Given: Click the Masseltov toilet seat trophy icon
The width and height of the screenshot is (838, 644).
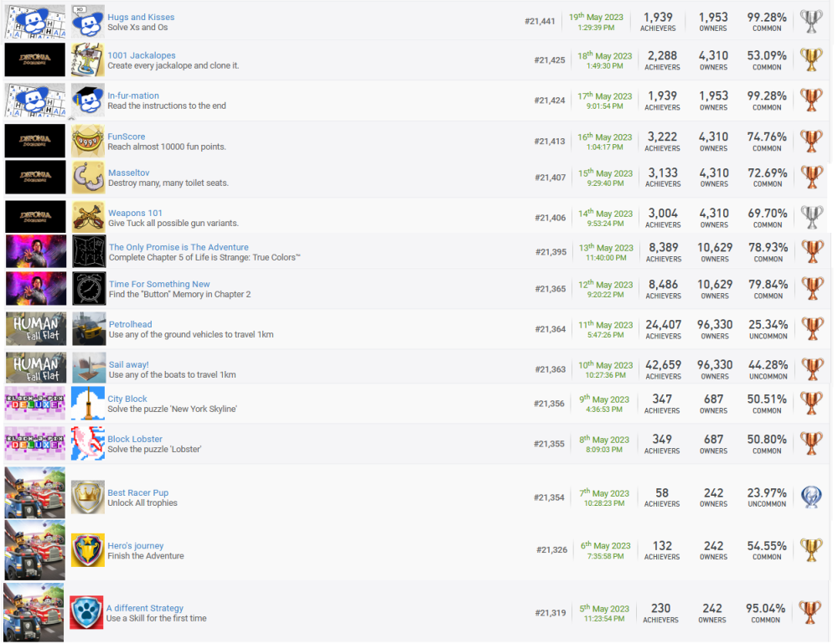Looking at the screenshot, I should tap(87, 178).
